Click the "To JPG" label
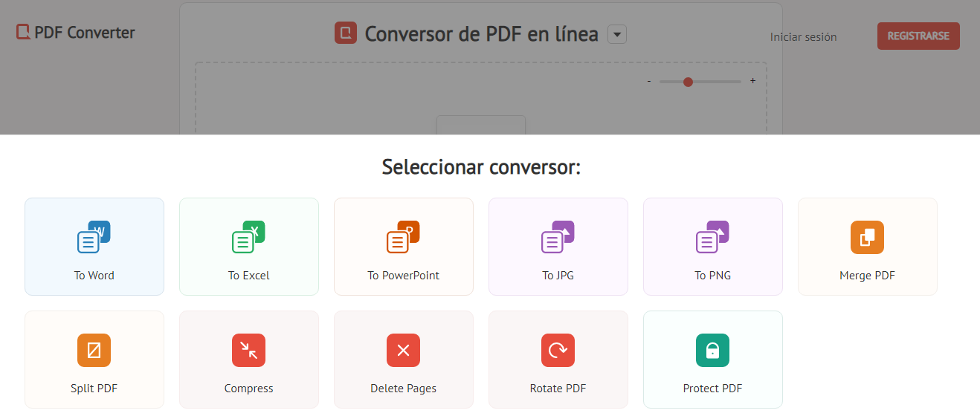Screen dimensions: 980x419 pyautogui.click(x=558, y=276)
